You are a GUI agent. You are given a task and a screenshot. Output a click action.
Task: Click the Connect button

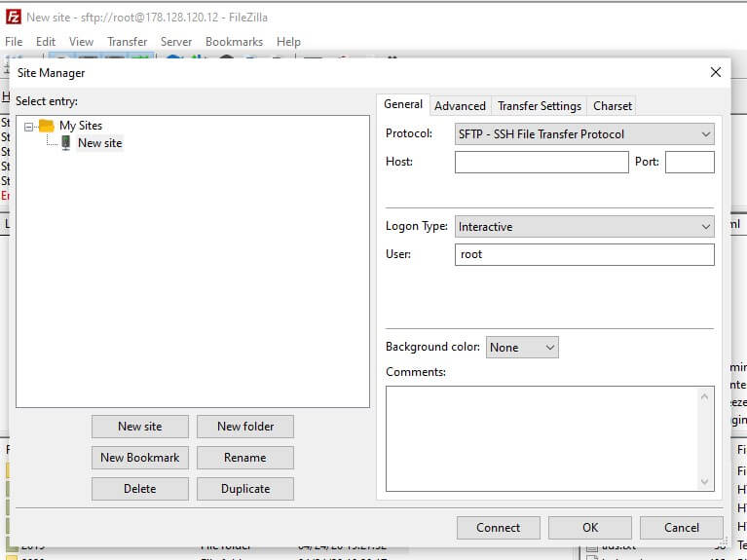(499, 528)
